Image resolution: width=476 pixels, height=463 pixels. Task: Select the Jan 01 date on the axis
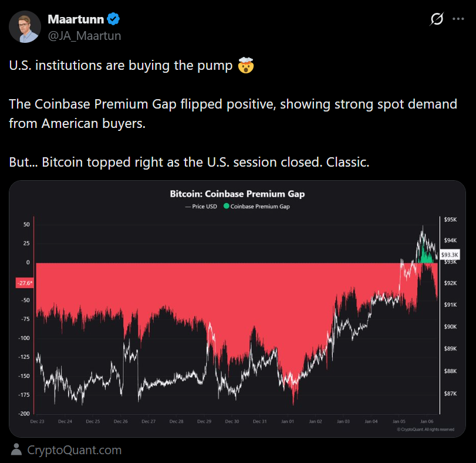coord(288,421)
